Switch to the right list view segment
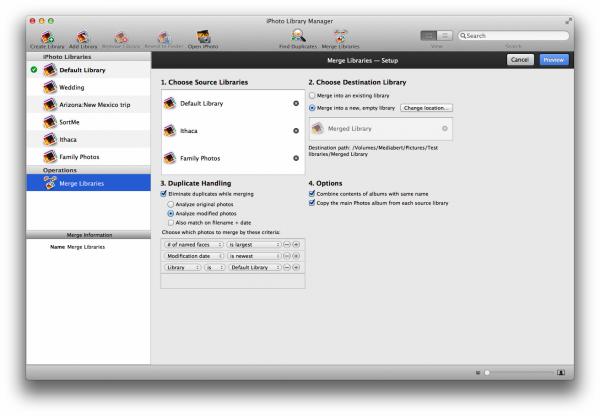Viewport: 600px width, 416px height. [x=445, y=36]
